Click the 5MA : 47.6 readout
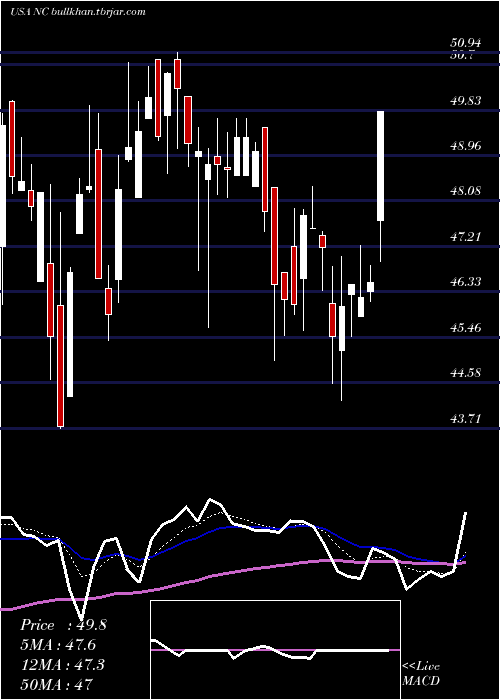 point(58,645)
